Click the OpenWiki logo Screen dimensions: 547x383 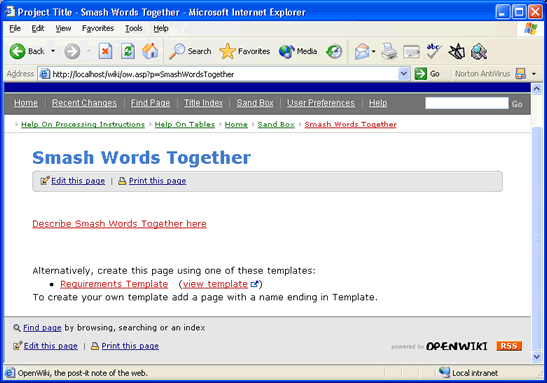457,346
